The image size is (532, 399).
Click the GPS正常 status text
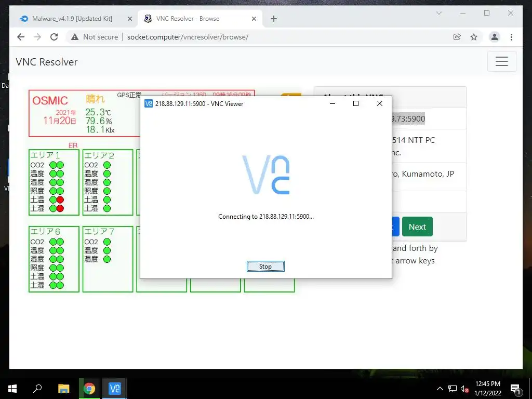pyautogui.click(x=129, y=95)
